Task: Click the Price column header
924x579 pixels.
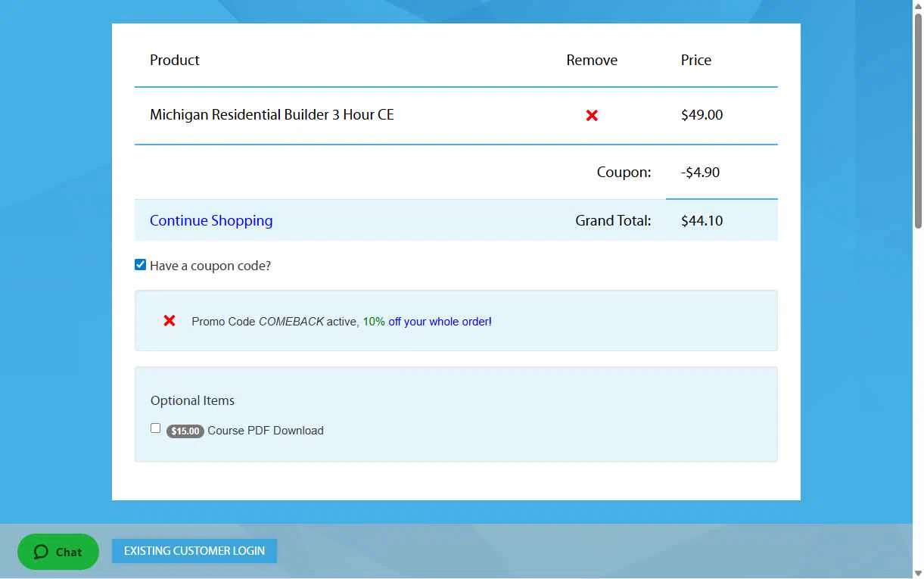Action: (696, 61)
